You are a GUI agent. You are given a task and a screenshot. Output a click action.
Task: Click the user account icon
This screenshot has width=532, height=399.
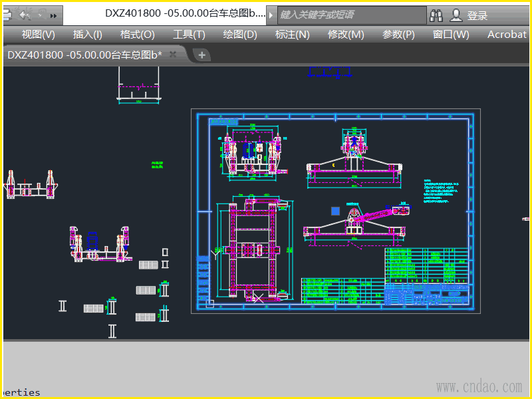click(x=456, y=15)
